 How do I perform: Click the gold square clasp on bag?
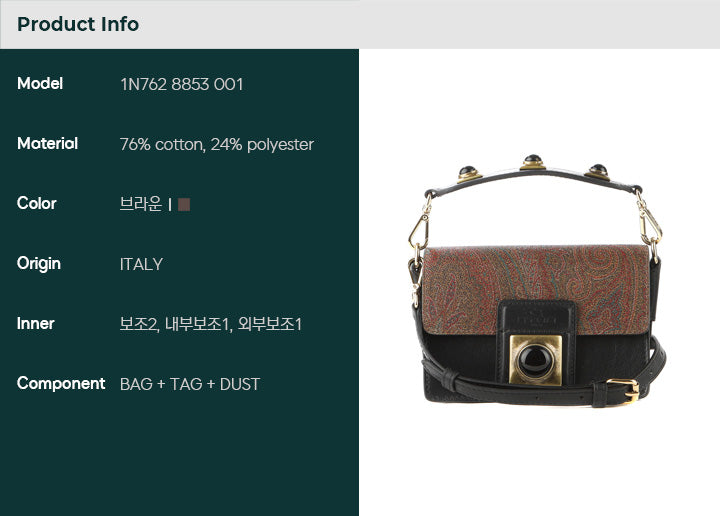coord(535,359)
